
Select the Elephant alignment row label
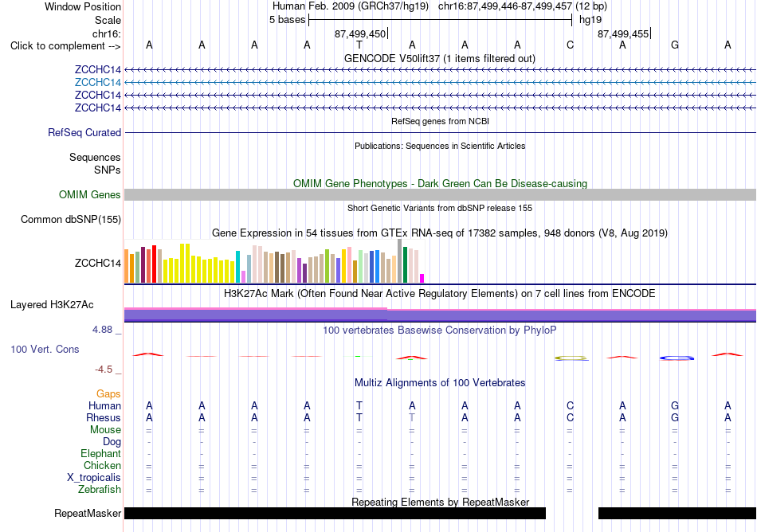100,454
